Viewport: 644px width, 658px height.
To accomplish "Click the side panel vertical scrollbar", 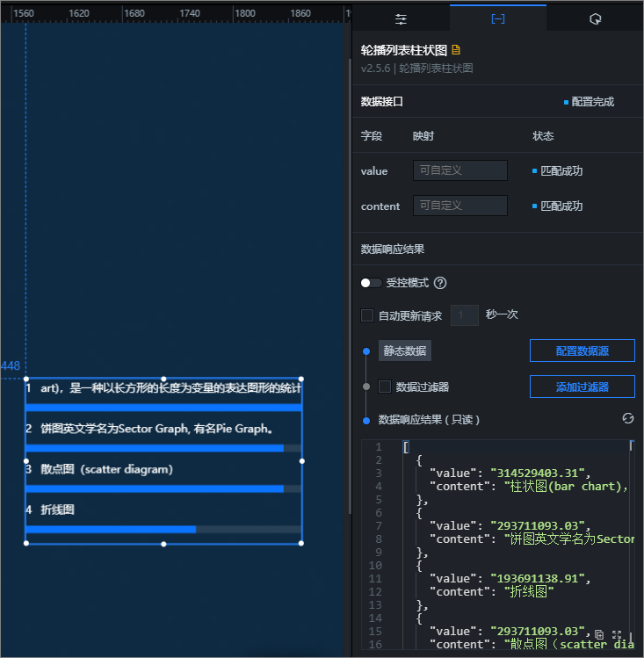I will coord(350,286).
